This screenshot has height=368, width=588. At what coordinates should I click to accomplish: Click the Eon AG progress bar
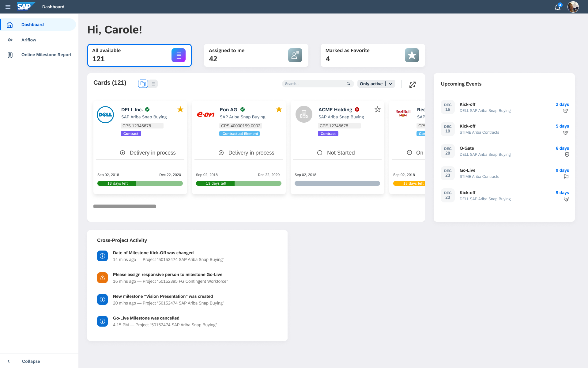click(239, 183)
